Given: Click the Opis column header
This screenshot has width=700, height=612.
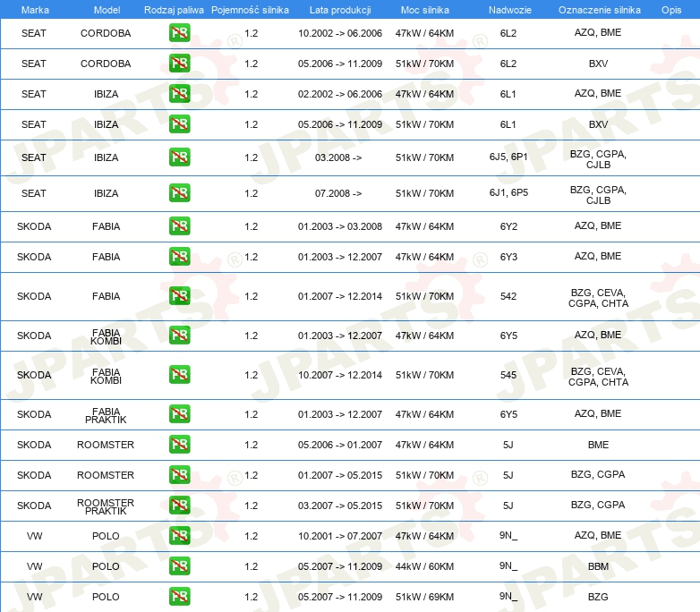Looking at the screenshot, I should 671,10.
